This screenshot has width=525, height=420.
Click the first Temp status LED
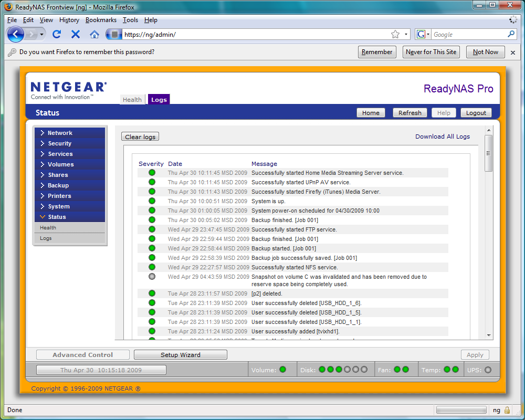click(x=447, y=370)
